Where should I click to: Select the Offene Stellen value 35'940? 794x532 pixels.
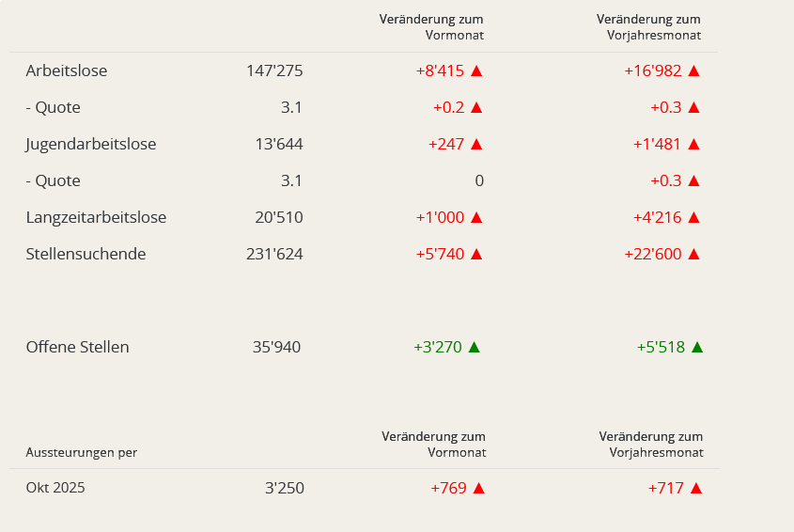click(276, 347)
